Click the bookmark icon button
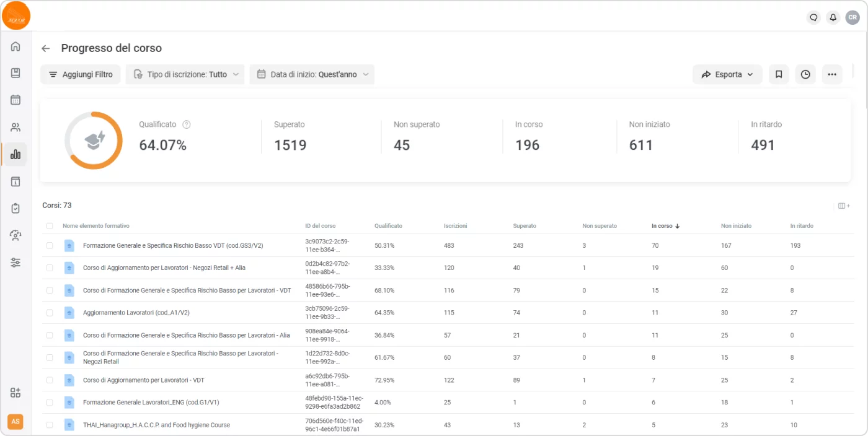 point(779,74)
